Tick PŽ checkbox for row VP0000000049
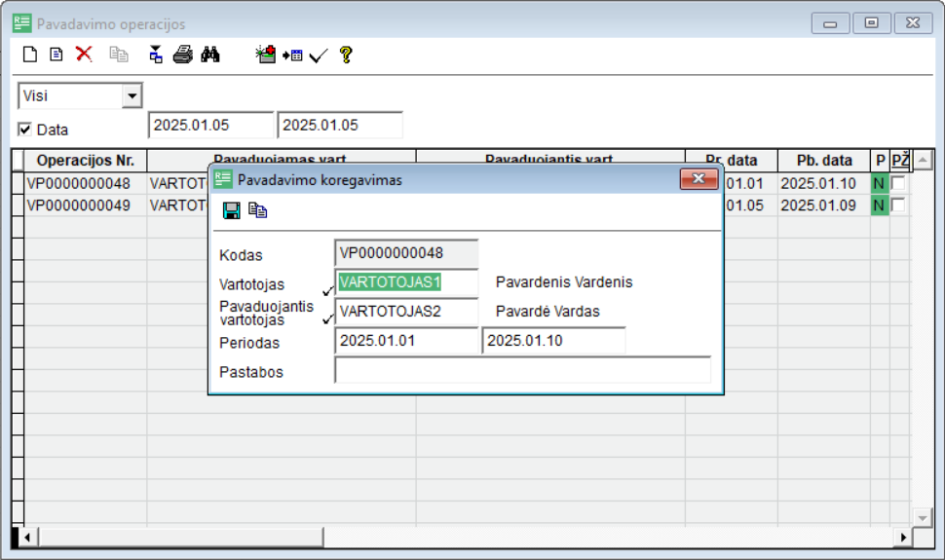This screenshot has height=560, width=945. 898,205
